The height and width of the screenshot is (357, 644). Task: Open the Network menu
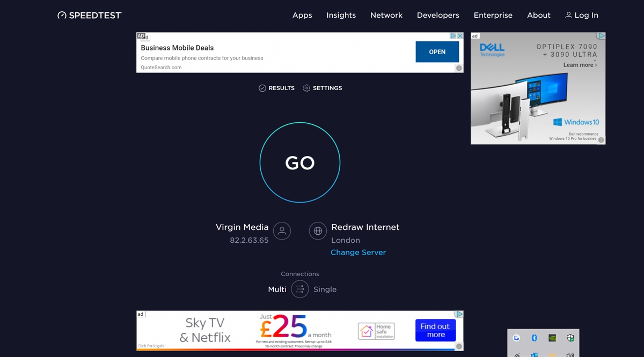point(386,15)
